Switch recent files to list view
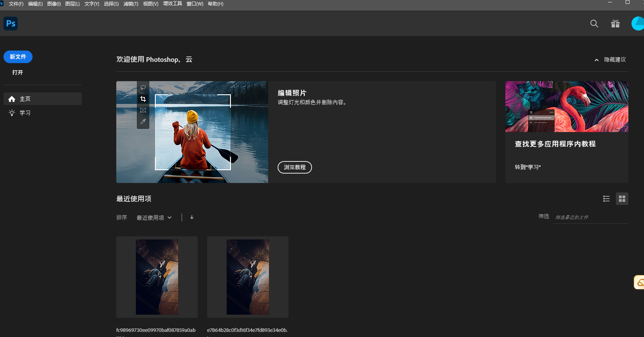The image size is (644, 337). pyautogui.click(x=606, y=199)
